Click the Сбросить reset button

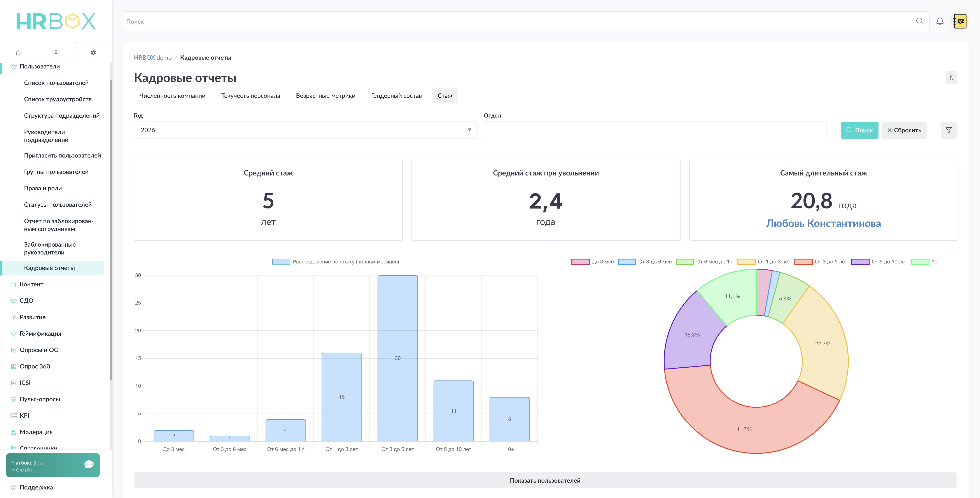(x=904, y=130)
